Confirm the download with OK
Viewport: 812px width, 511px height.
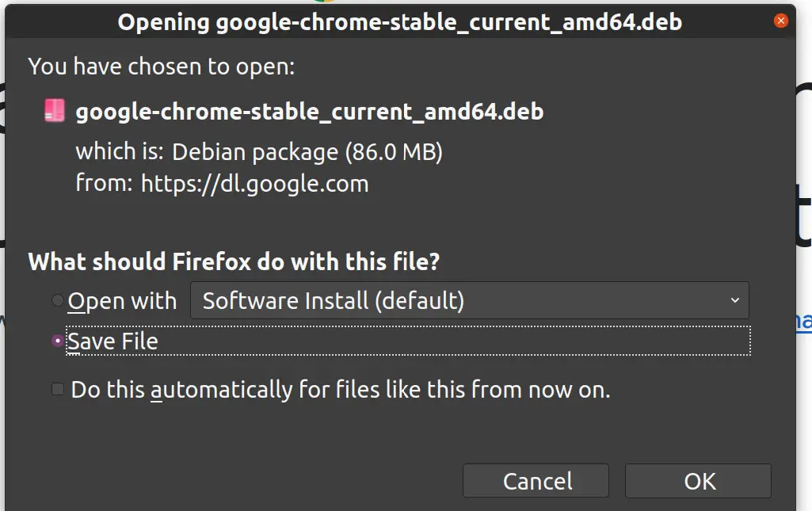(698, 481)
